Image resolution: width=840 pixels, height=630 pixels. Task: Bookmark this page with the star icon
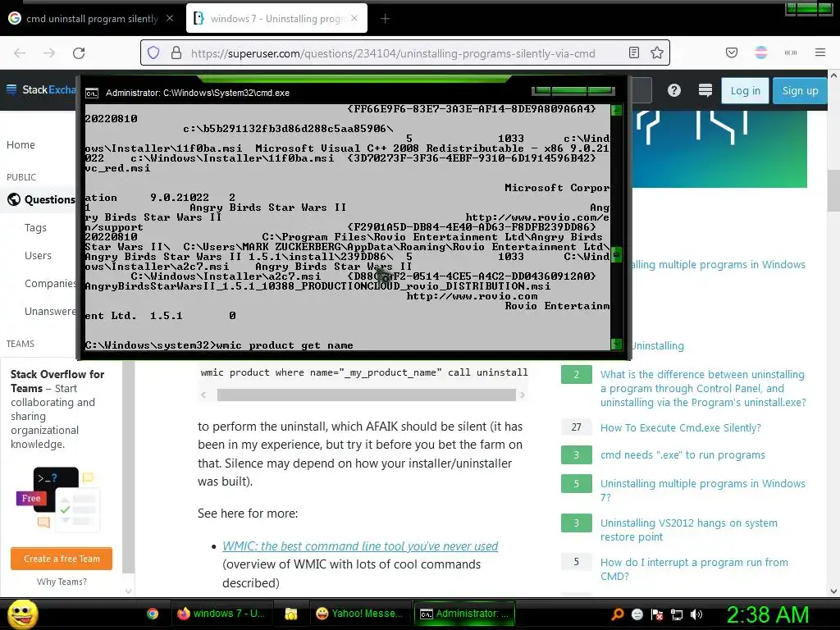[x=657, y=53]
